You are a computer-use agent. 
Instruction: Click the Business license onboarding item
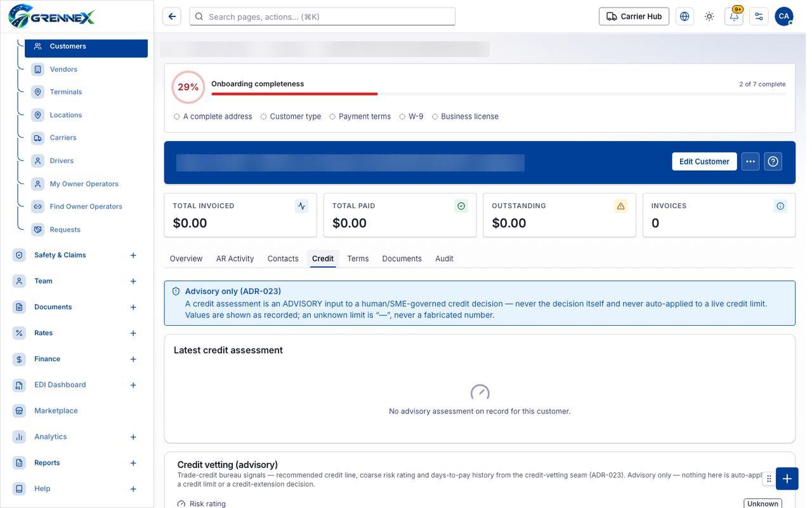click(465, 116)
